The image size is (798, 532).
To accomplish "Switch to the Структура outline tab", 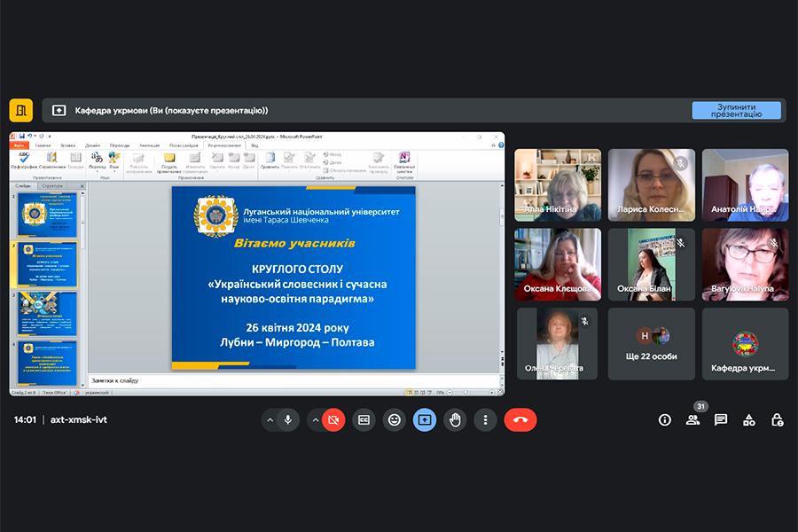I will 52,186.
